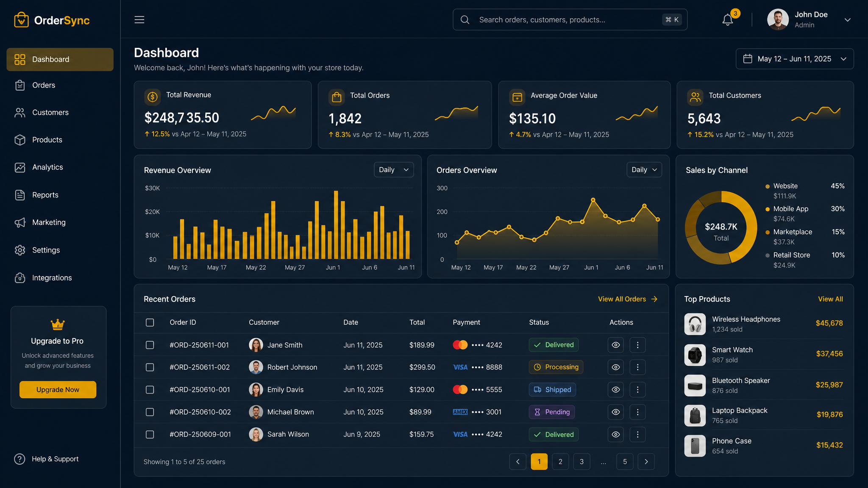The image size is (868, 488).
Task: Select all orders header checkbox
Action: point(150,322)
